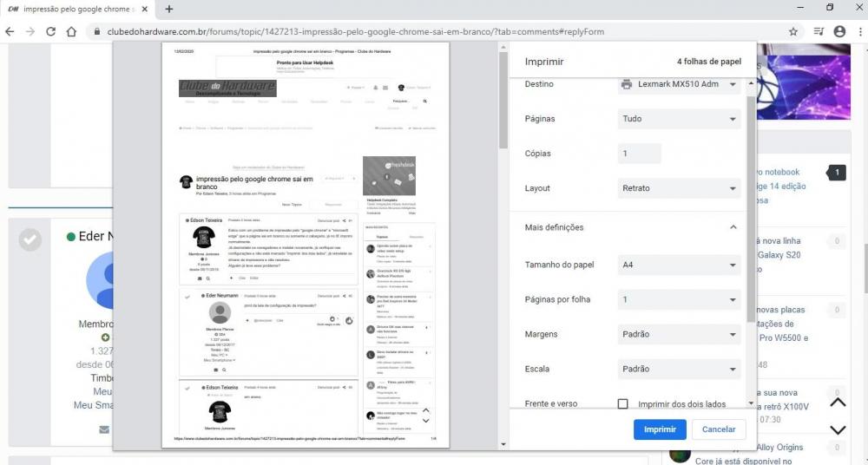Go back with the browser back arrow
Screen dimensions: 868x465
click(x=10, y=31)
